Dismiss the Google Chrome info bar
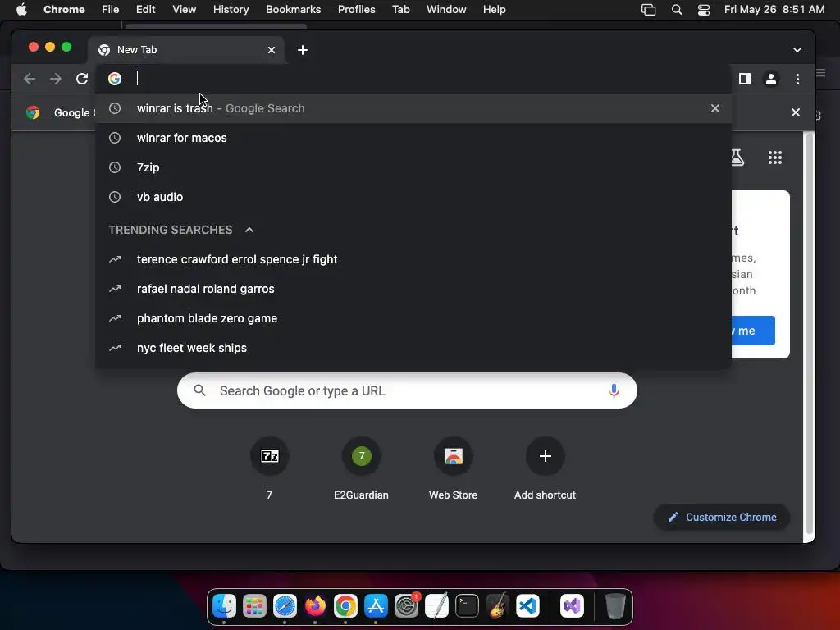The width and height of the screenshot is (840, 630). [796, 112]
